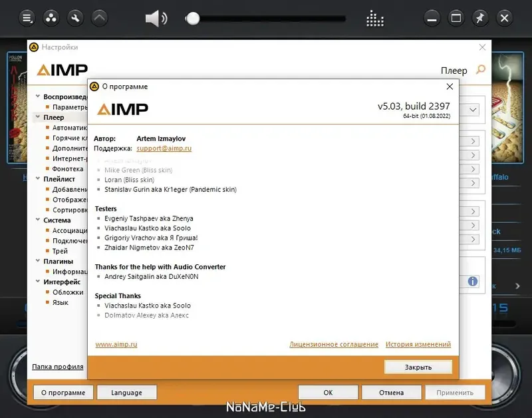Mute sound via the speaker icon
This screenshot has height=418, width=532.
(x=155, y=18)
